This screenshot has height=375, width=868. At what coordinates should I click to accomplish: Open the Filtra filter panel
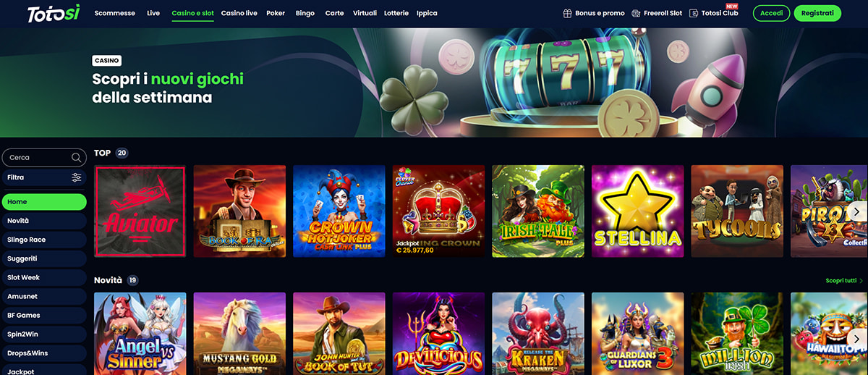43,177
